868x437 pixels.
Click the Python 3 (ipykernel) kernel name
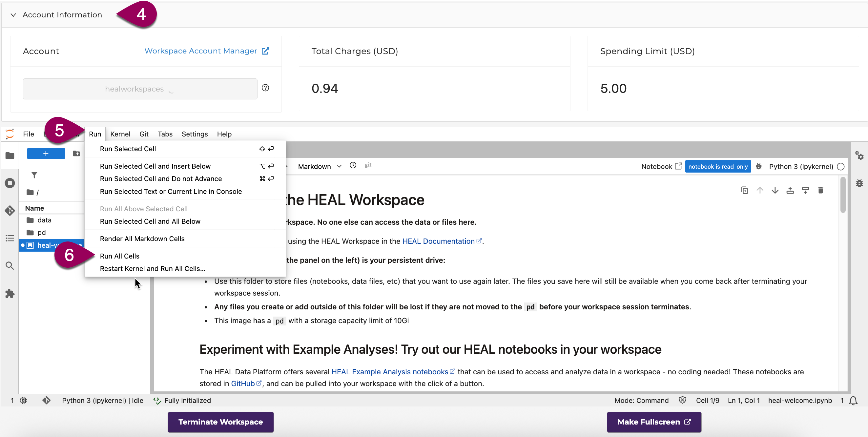[801, 166]
